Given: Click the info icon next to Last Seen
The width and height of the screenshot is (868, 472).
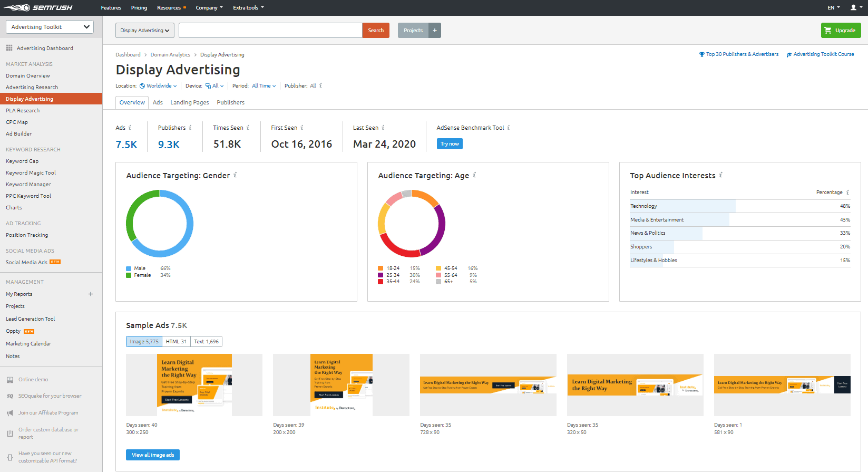Looking at the screenshot, I should coord(383,128).
